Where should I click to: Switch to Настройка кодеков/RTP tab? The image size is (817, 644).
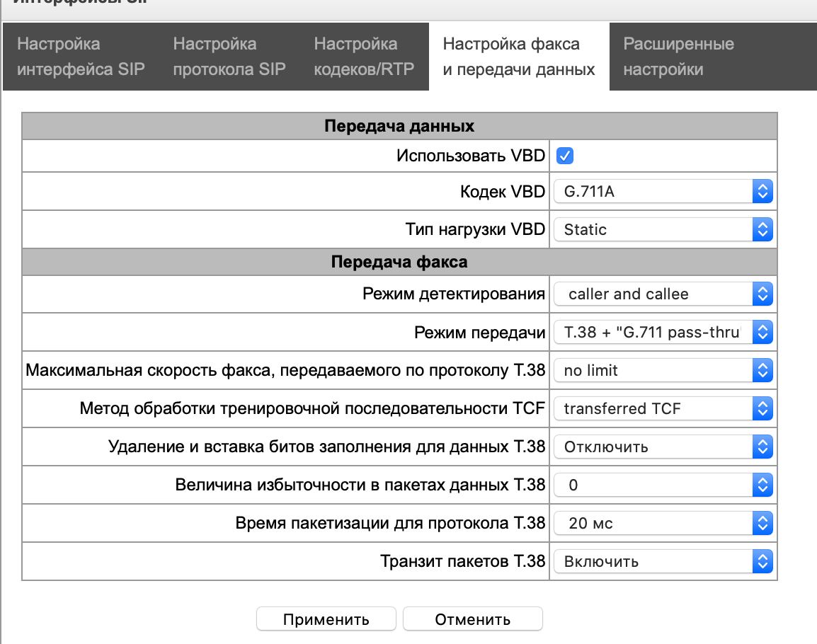364,57
